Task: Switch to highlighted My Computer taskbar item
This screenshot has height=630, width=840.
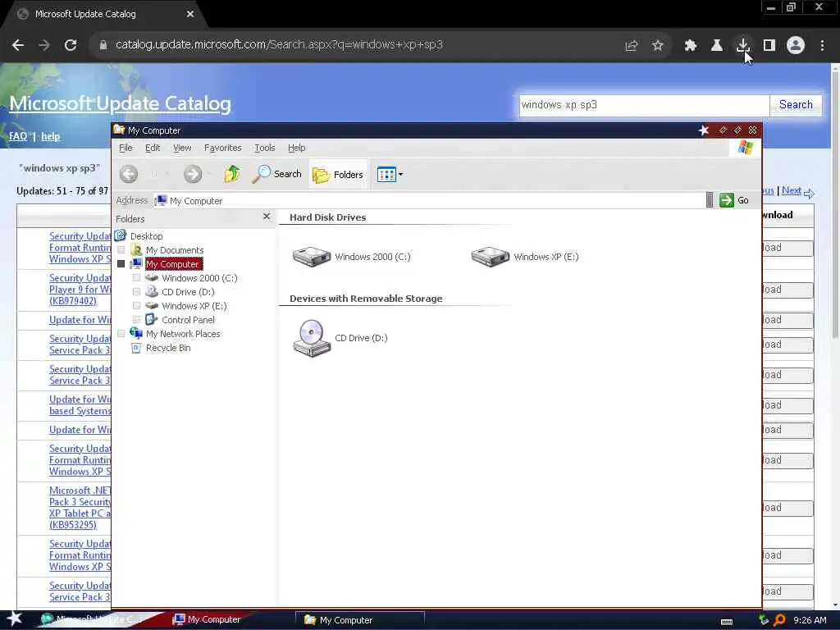Action: pyautogui.click(x=207, y=620)
